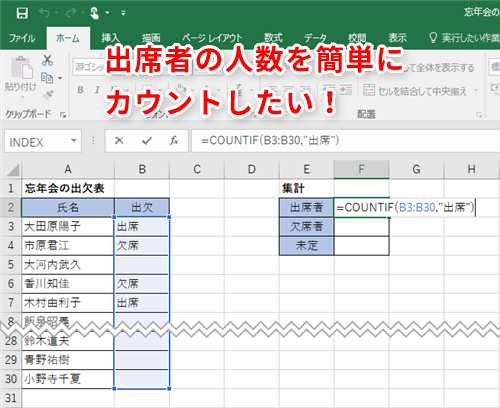Open the Undo history dropdown arrow
The height and width of the screenshot is (408, 500).
pyautogui.click(x=56, y=13)
